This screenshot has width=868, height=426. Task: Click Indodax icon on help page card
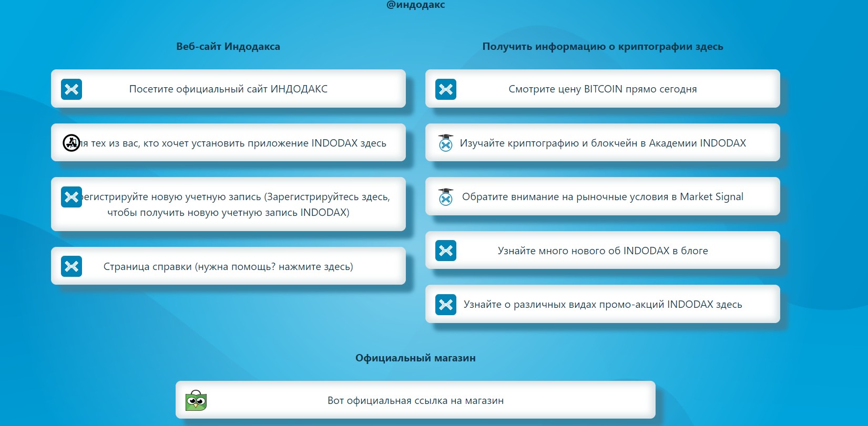[x=72, y=266]
